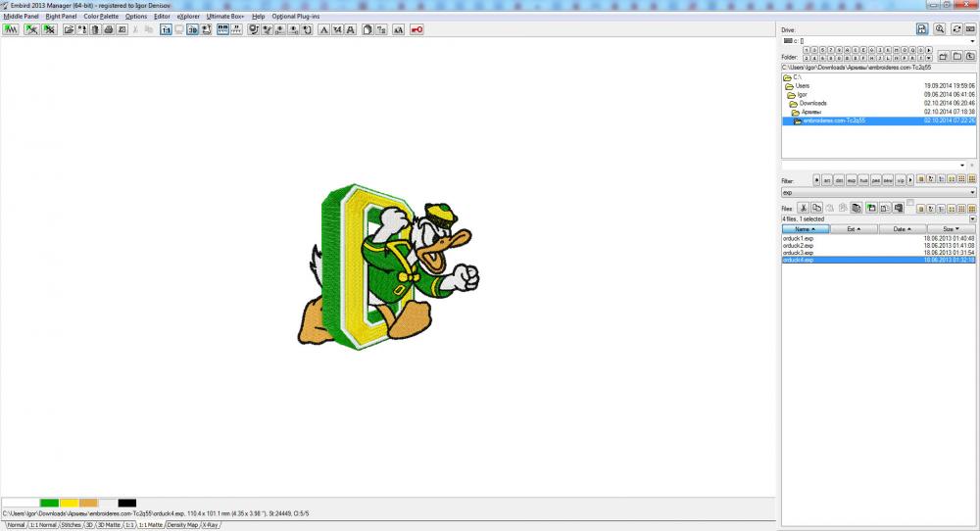
Task: Click the magnifier search icon in right panel
Action: tap(940, 28)
